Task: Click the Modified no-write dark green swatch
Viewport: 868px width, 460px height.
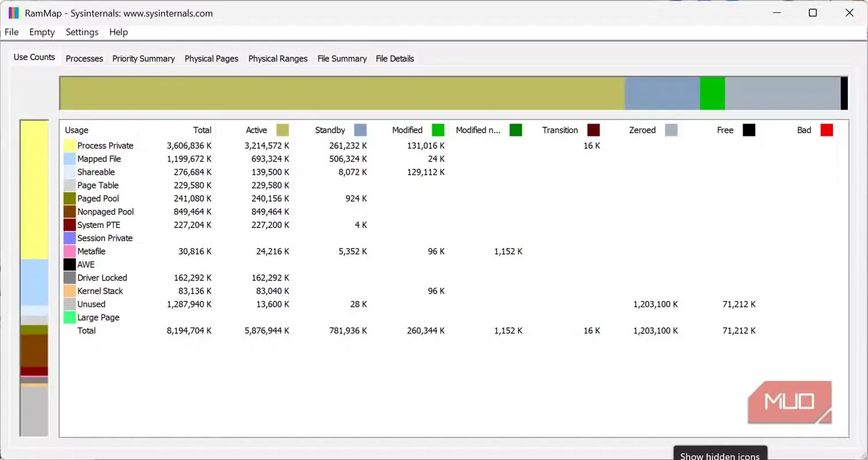Action: (x=516, y=130)
